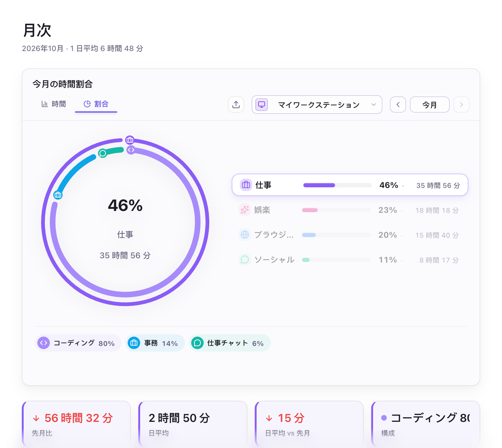This screenshot has width=502, height=448.
Task: Click the code icon in コーディング chip
Action: (44, 343)
